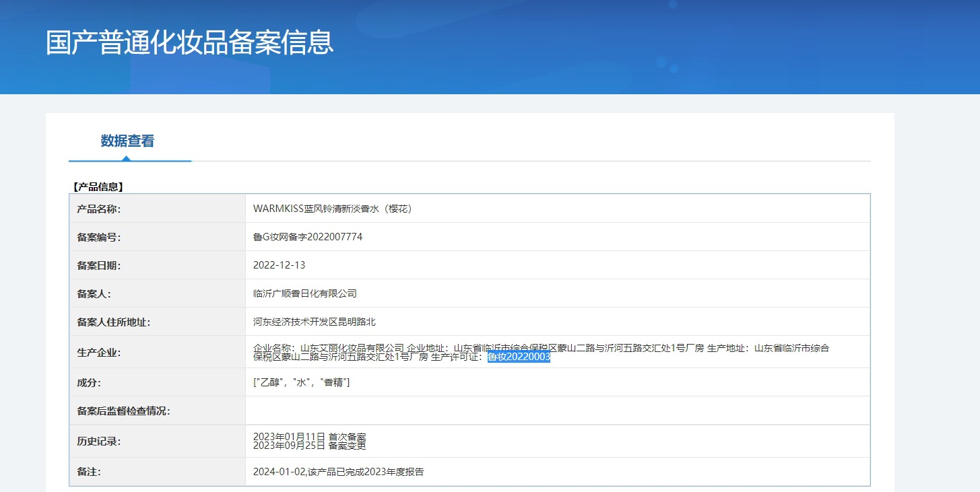The image size is (980, 492).
Task: Click the 备案后监督检查情况 label cell
Action: [158, 411]
